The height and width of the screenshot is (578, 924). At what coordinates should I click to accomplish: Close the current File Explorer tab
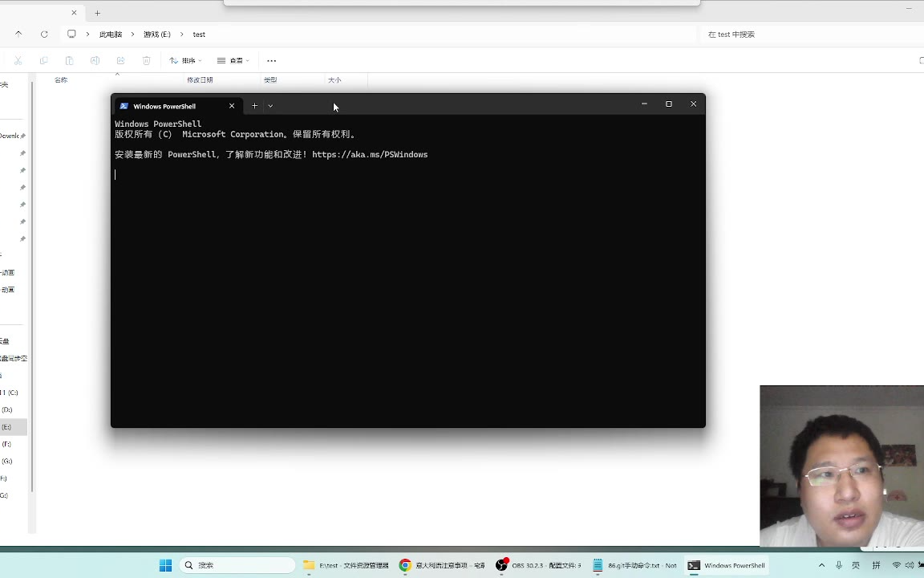point(74,12)
